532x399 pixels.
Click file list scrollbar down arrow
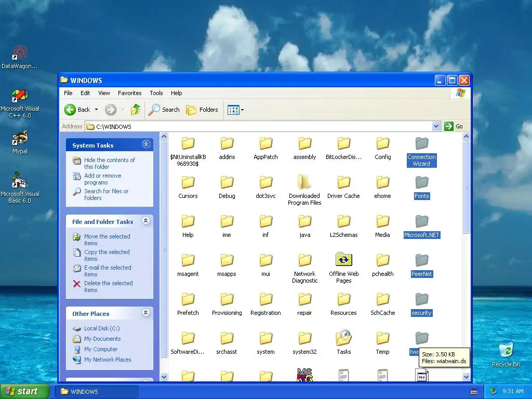pos(466,377)
